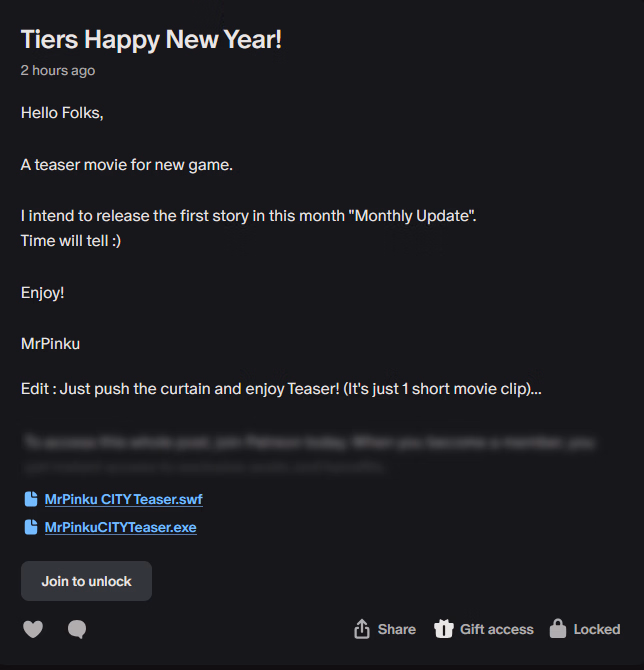Click the file icon beside the .exe attachment
The image size is (644, 670).
coord(31,527)
